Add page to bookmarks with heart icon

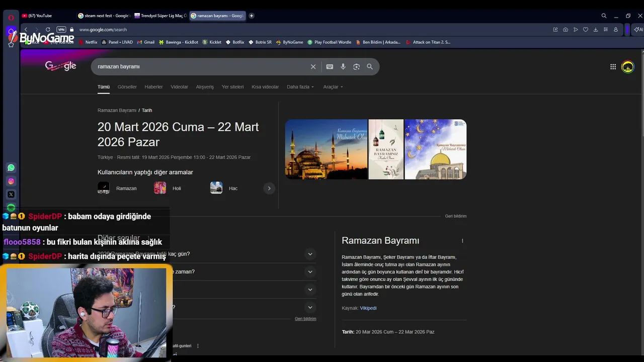pyautogui.click(x=586, y=30)
